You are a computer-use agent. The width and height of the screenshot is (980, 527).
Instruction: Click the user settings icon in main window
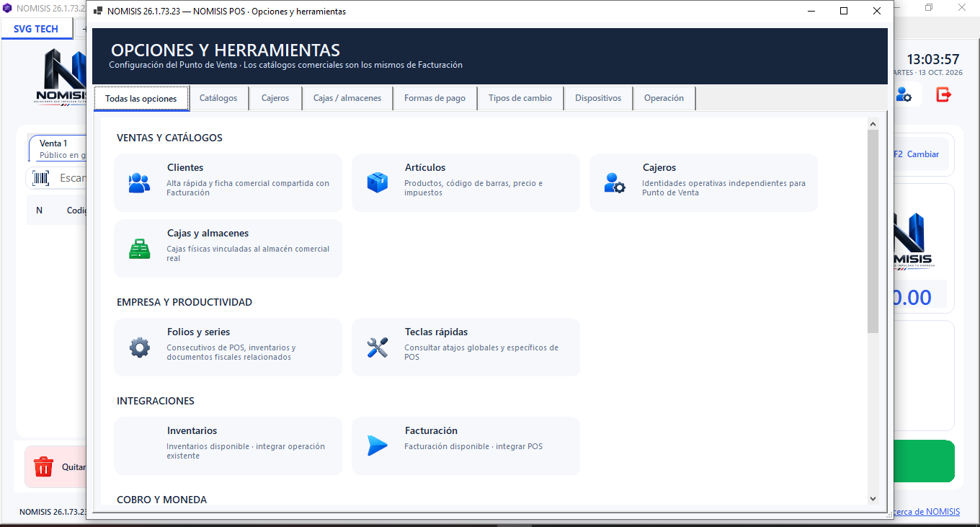904,94
